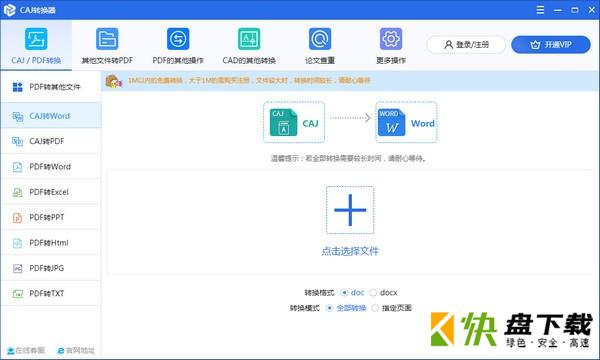The width and height of the screenshot is (600, 360).
Task: Click the PDF转TXT sidebar icon
Action: (x=18, y=293)
